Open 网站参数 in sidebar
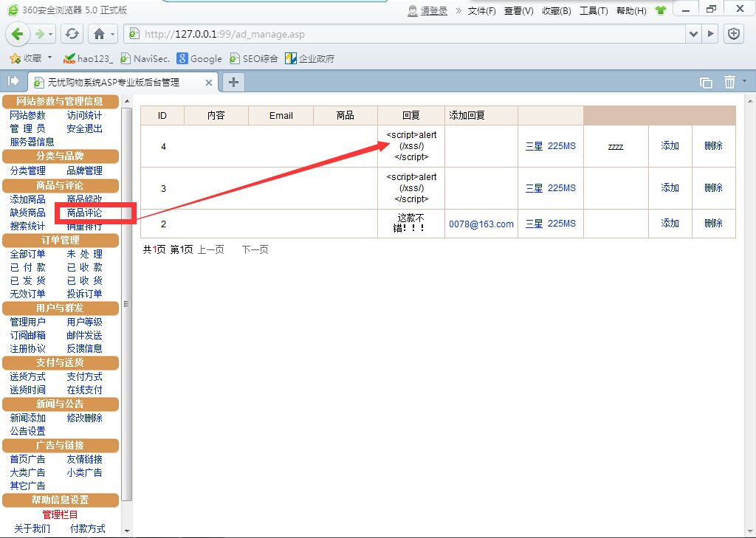The width and height of the screenshot is (756, 538). click(x=27, y=115)
